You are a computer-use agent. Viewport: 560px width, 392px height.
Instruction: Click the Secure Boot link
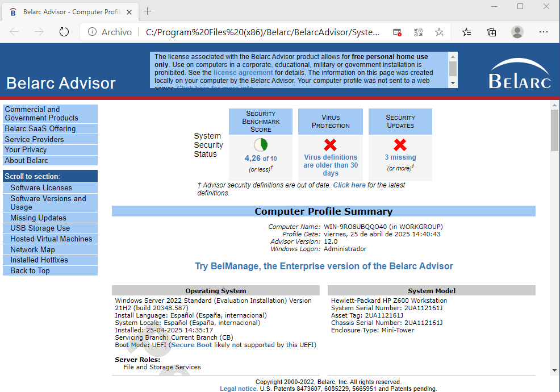191,345
